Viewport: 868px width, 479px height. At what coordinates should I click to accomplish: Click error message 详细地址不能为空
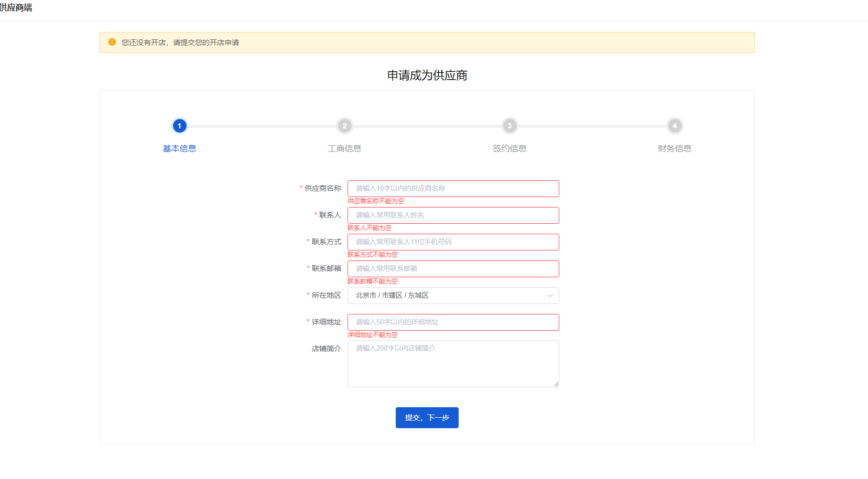tap(373, 335)
